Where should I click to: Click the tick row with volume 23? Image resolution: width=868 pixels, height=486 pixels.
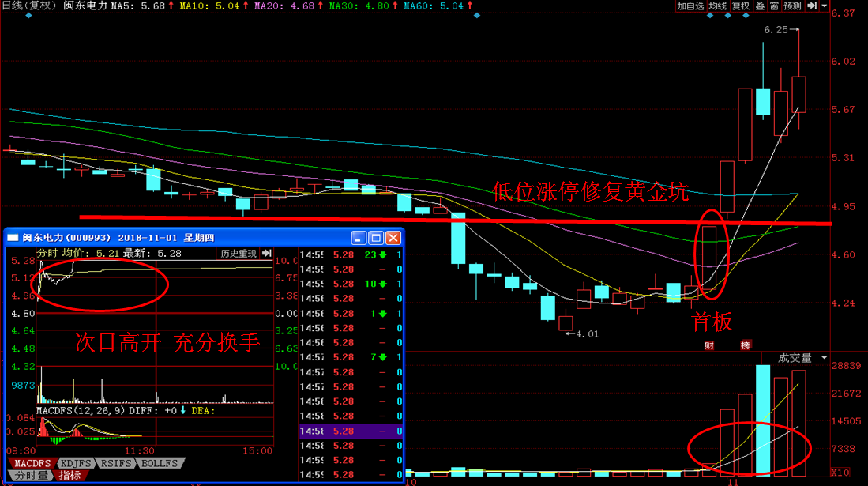pyautogui.click(x=351, y=255)
